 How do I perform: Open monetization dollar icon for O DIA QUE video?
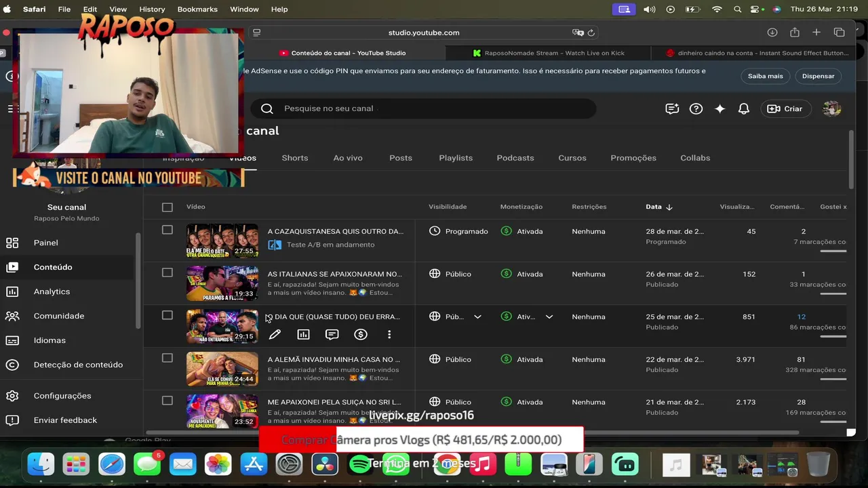(361, 334)
